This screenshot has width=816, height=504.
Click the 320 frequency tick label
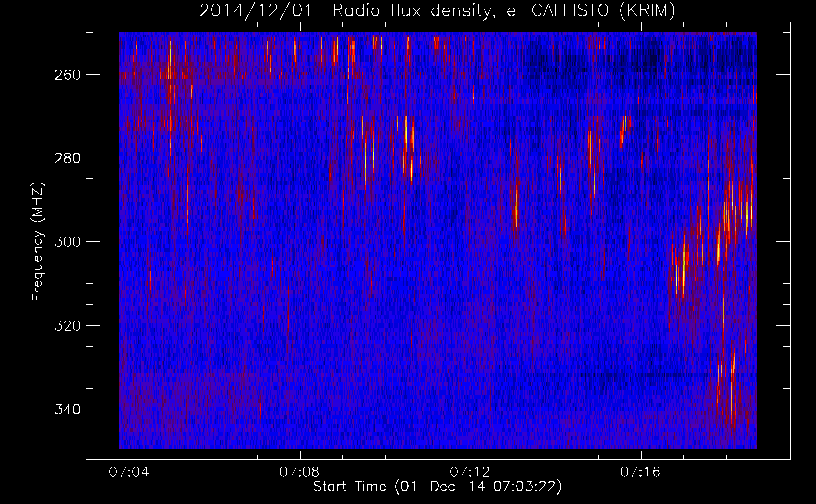coord(68,326)
